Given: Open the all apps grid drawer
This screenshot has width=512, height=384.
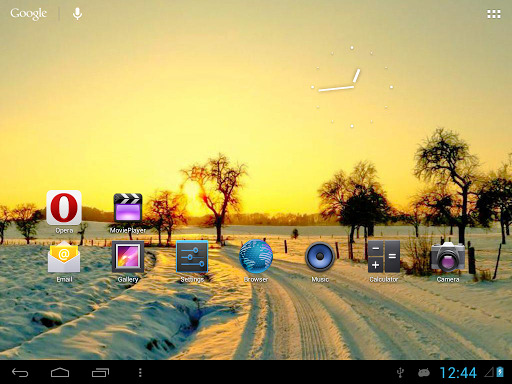Looking at the screenshot, I should click(494, 14).
